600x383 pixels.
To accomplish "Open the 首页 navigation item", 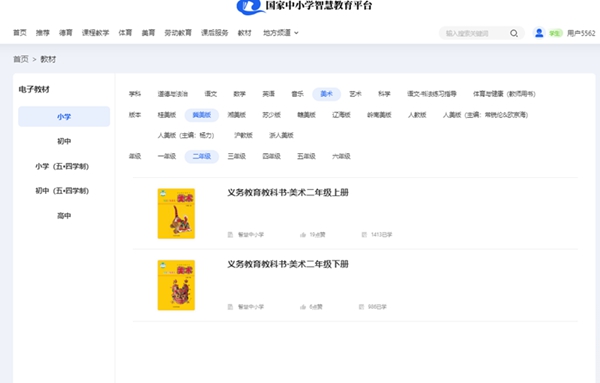I will [x=20, y=33].
